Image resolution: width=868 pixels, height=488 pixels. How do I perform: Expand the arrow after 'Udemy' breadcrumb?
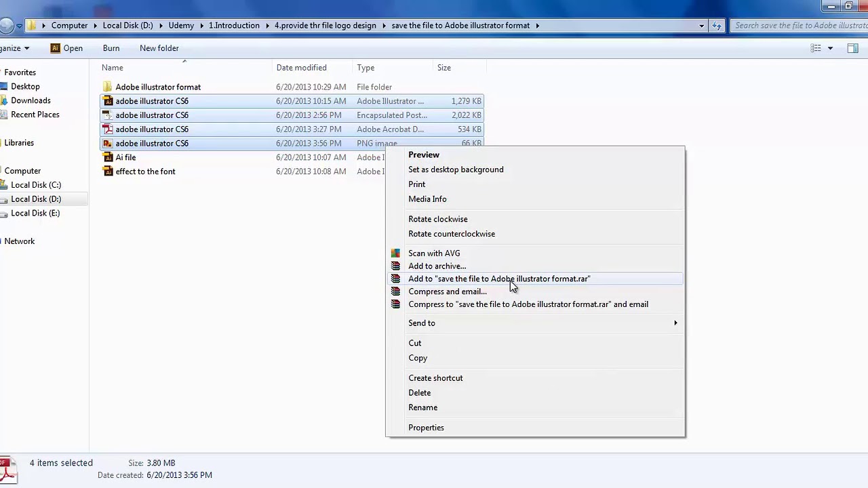tap(201, 26)
